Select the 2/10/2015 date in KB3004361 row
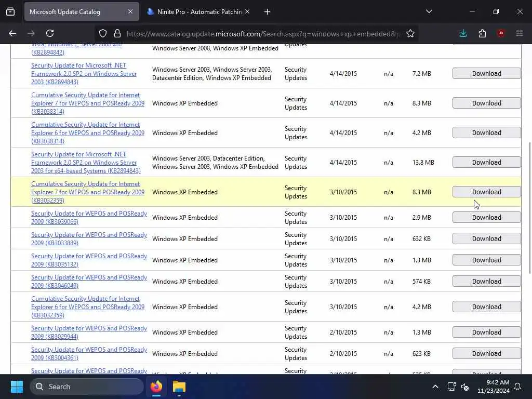Screen dimensions: 532x399 (x=343, y=353)
